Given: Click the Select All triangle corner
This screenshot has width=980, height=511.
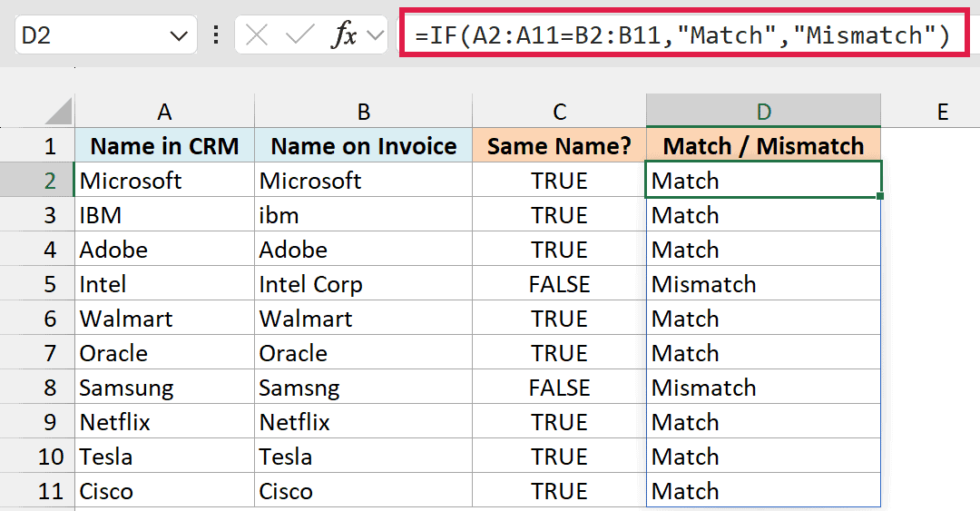Looking at the screenshot, I should pos(59,112).
